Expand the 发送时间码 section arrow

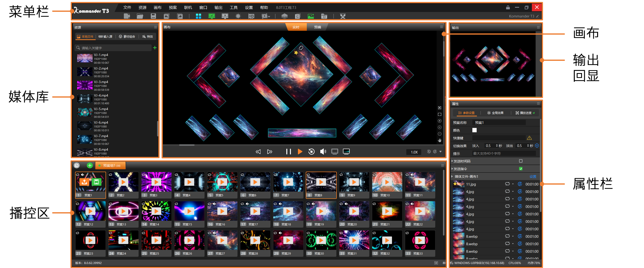(452, 161)
